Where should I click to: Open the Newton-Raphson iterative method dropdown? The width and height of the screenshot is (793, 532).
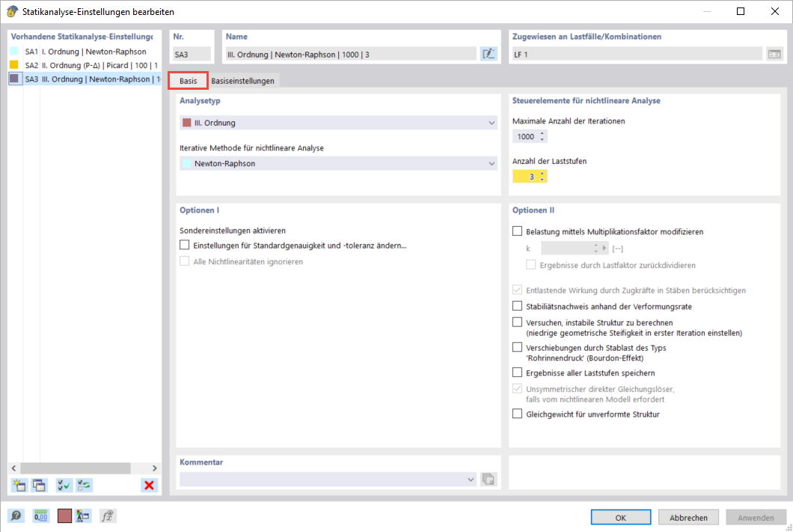click(338, 163)
